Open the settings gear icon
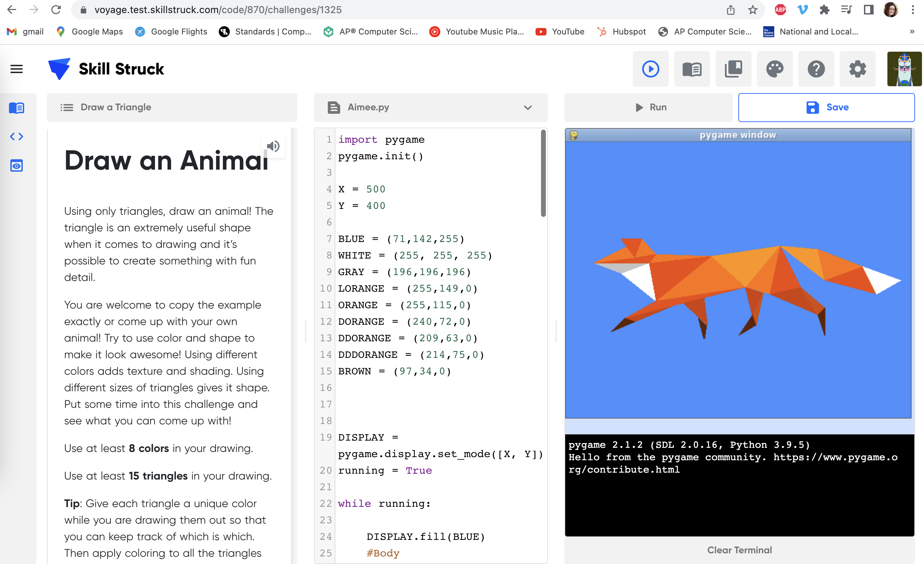This screenshot has width=924, height=564. (x=858, y=69)
